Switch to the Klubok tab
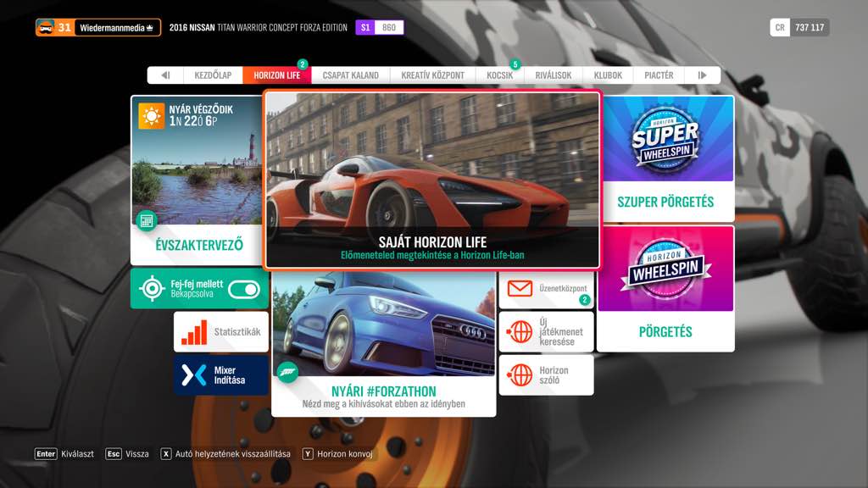The height and width of the screenshot is (488, 868). [608, 75]
